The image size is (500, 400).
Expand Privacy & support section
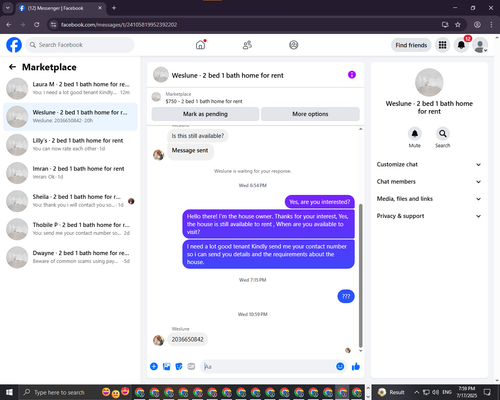click(x=429, y=216)
